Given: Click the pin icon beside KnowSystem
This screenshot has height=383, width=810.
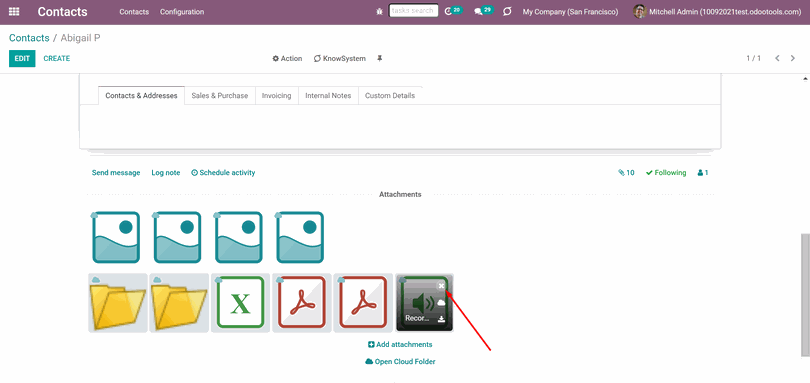Looking at the screenshot, I should click(380, 58).
